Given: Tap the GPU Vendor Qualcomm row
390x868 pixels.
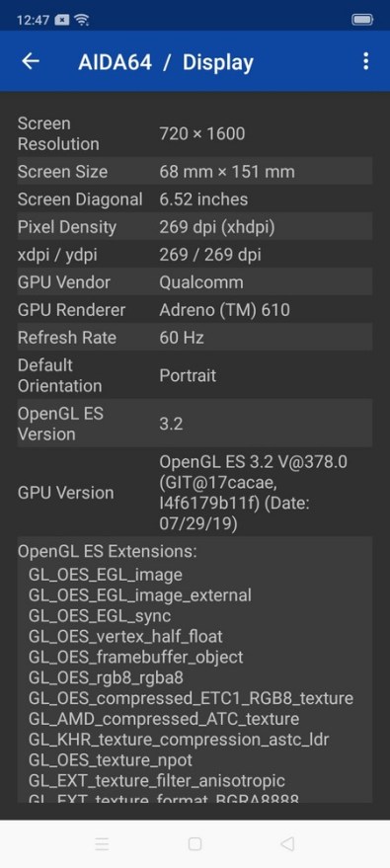Looking at the screenshot, I should [195, 281].
